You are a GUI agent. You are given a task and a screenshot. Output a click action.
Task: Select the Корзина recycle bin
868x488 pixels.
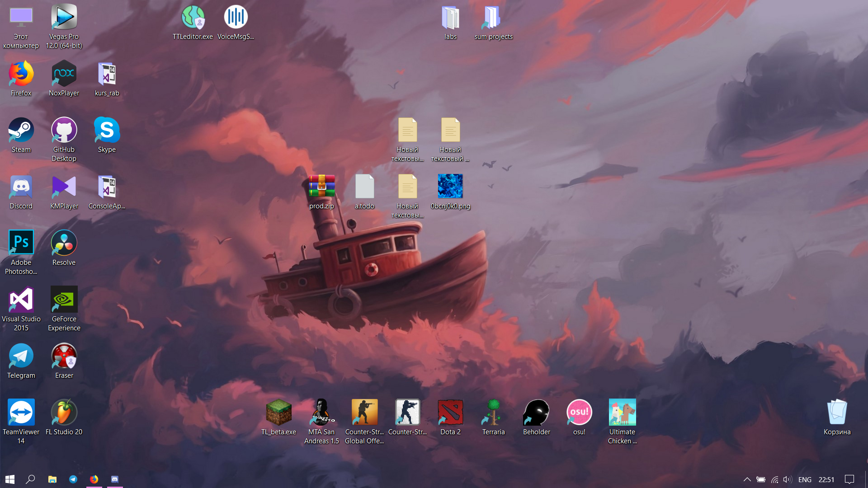(x=837, y=418)
